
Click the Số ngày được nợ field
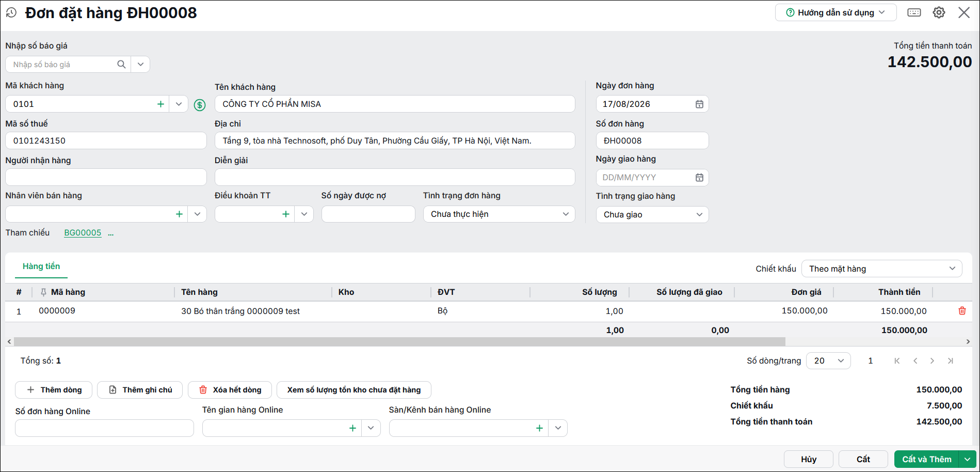(368, 214)
